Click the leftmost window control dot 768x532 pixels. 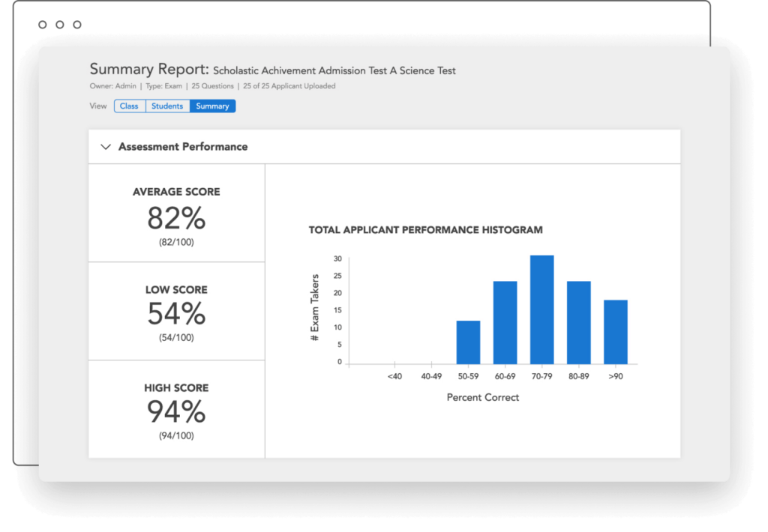click(42, 25)
